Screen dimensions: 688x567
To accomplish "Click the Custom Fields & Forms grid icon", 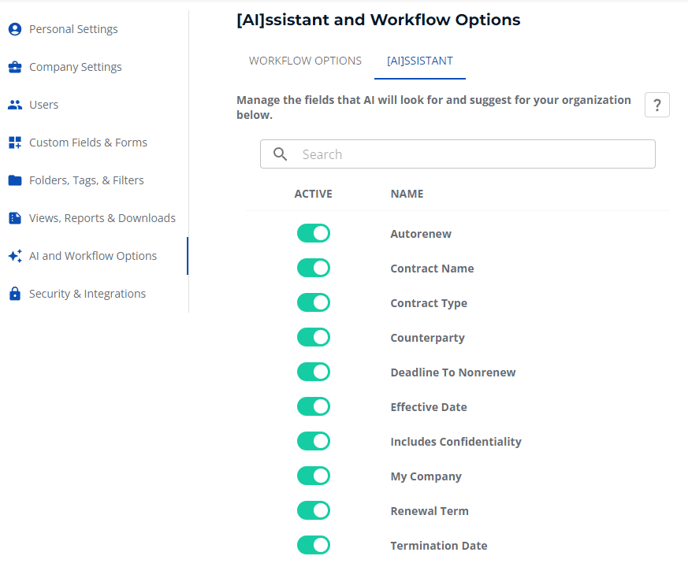I will coord(15,142).
